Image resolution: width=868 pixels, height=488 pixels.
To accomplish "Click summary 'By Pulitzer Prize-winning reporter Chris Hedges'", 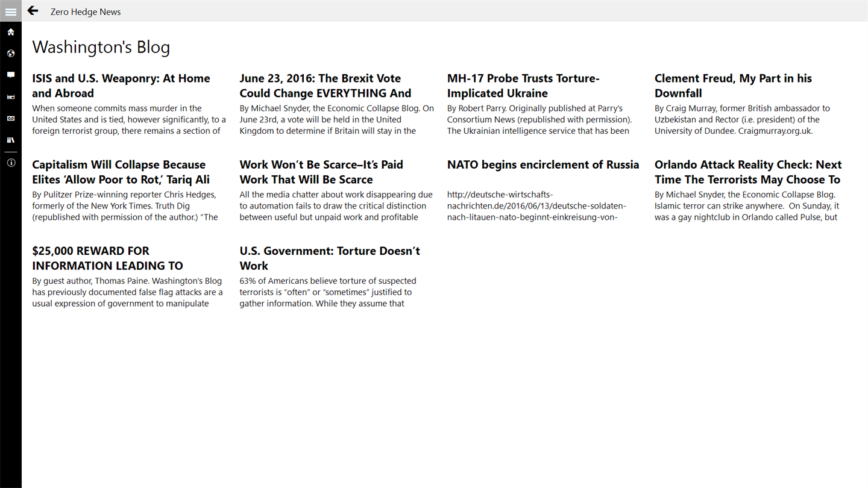I will click(125, 206).
